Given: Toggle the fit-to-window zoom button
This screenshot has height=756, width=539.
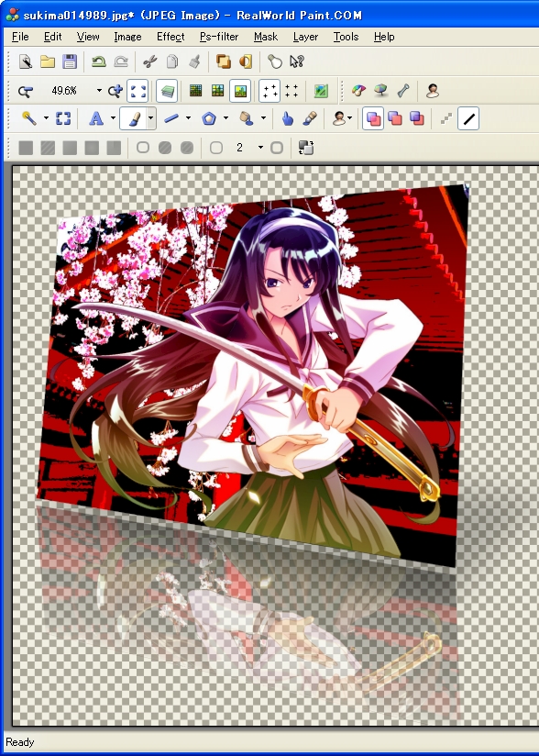Looking at the screenshot, I should tap(137, 91).
